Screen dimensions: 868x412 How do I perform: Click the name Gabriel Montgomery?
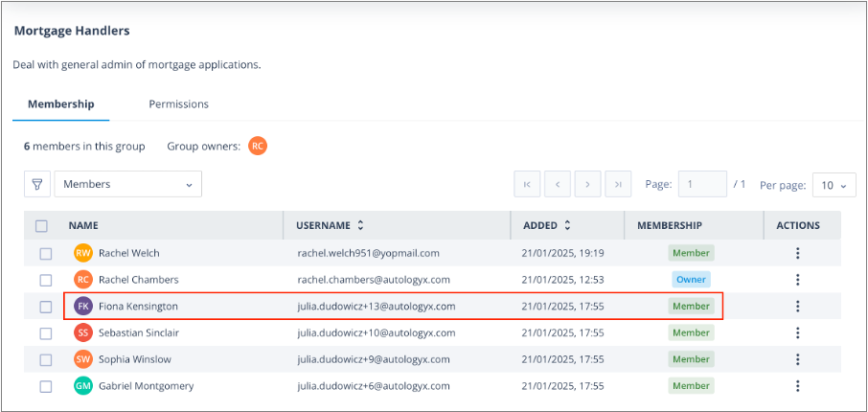tap(147, 386)
